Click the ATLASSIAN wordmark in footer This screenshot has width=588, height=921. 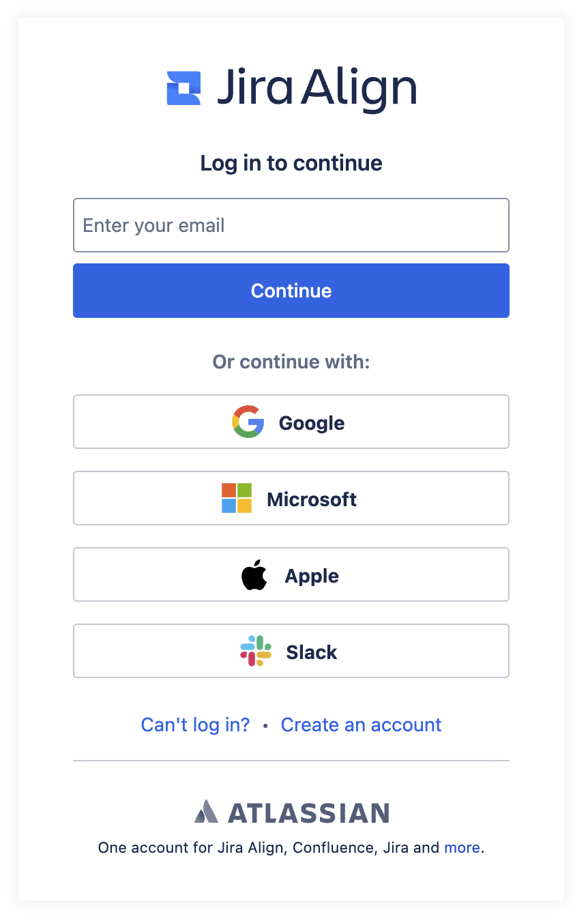point(308,813)
